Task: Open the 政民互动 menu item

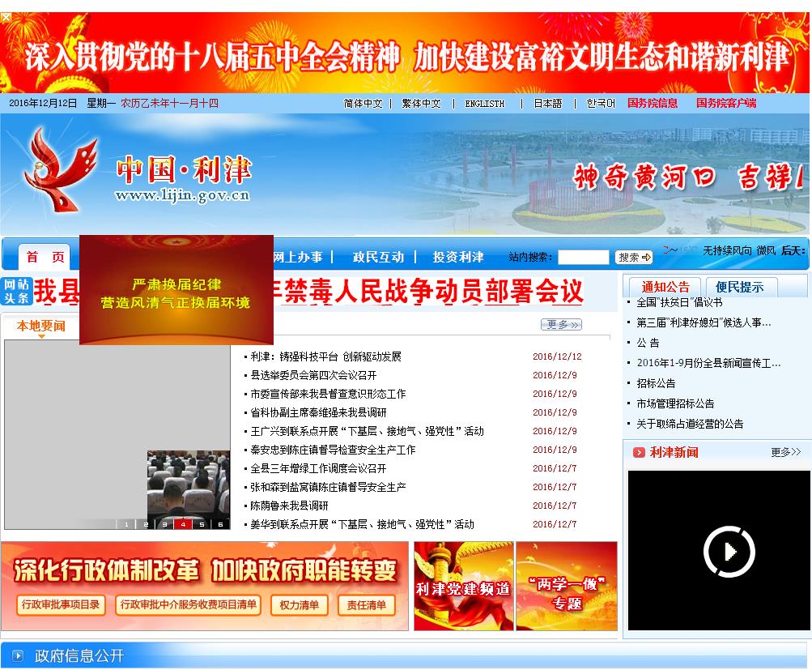Action: tap(378, 257)
